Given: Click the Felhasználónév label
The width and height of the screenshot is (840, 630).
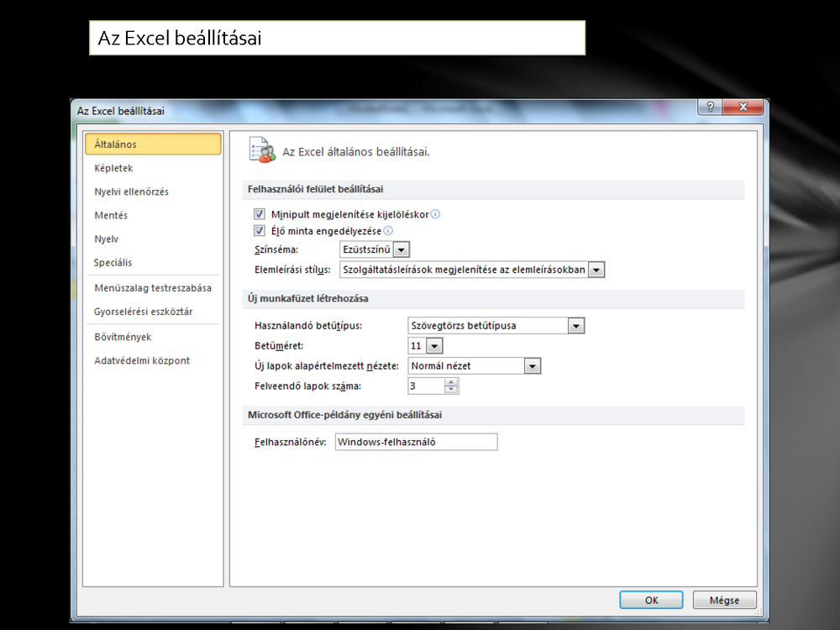Looking at the screenshot, I should [x=290, y=442].
